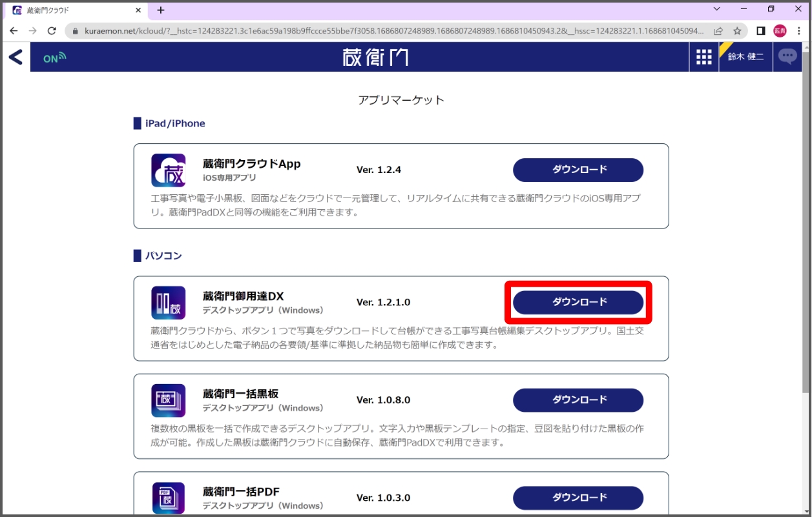
Task: Download 蔵衛門御用達DX
Action: click(x=578, y=302)
